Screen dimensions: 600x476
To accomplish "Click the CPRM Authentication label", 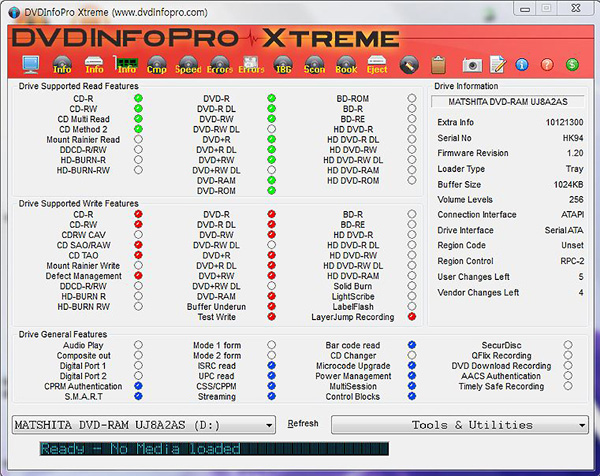I will (x=83, y=386).
